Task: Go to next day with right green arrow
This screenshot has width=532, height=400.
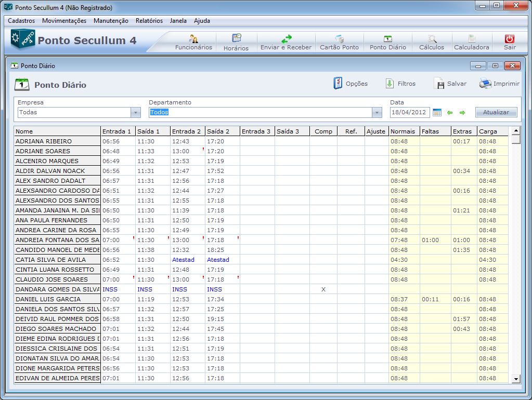Action: tap(462, 113)
